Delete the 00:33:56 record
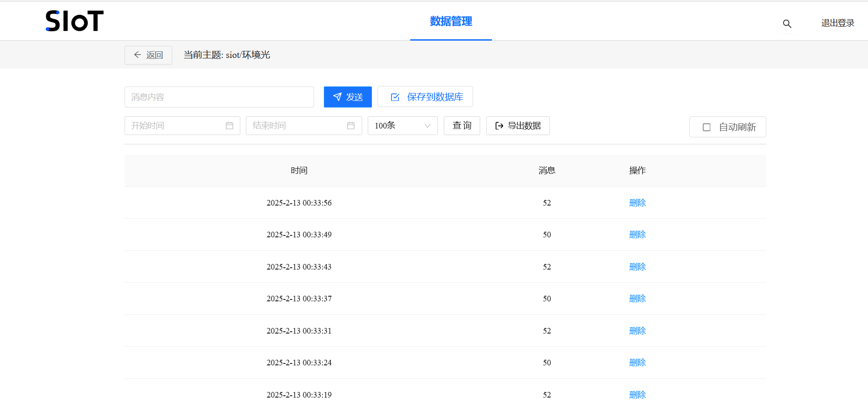 (637, 203)
